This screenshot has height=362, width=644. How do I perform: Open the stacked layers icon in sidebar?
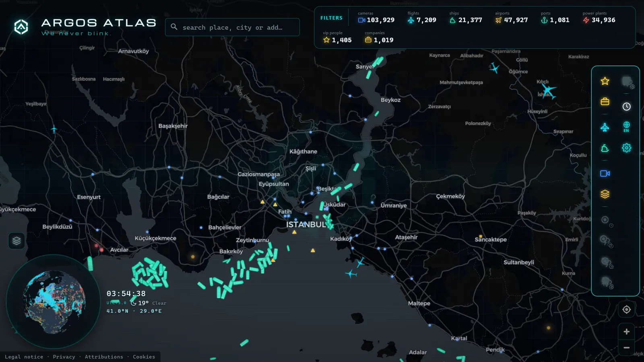[x=605, y=194]
